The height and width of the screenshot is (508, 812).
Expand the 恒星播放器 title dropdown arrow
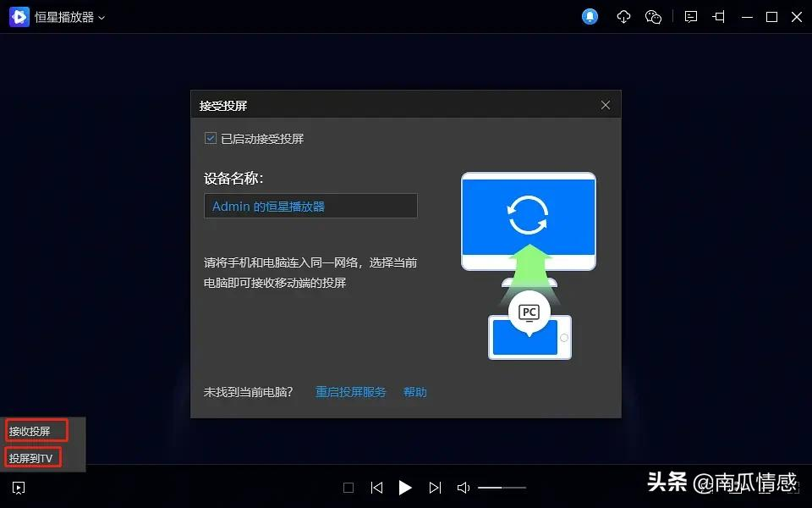101,18
